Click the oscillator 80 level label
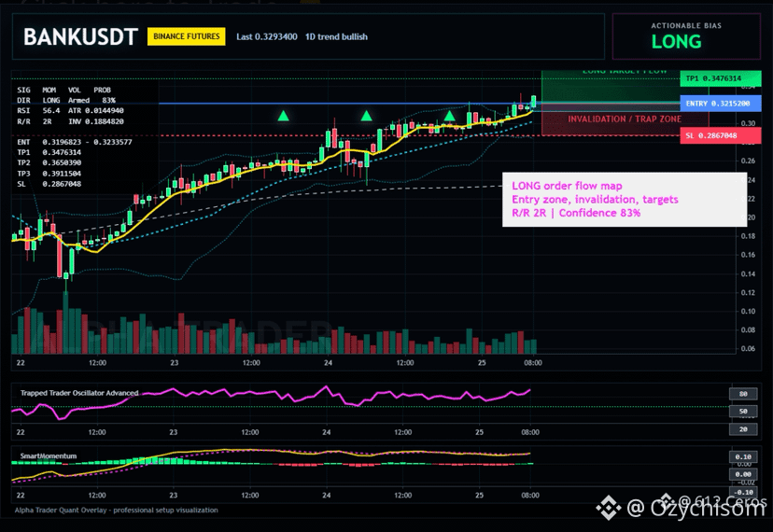Viewport: 773px width, 532px height. (x=743, y=394)
